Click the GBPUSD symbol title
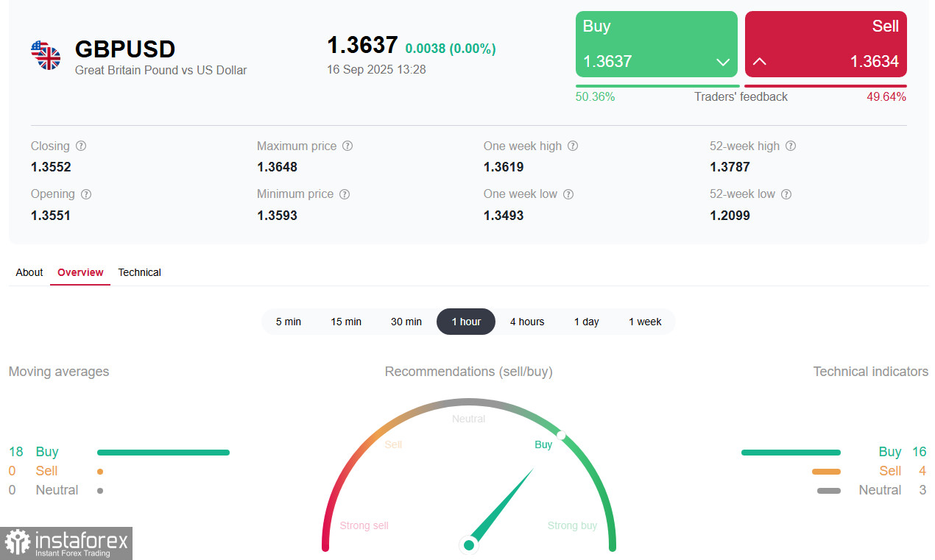 [x=125, y=49]
